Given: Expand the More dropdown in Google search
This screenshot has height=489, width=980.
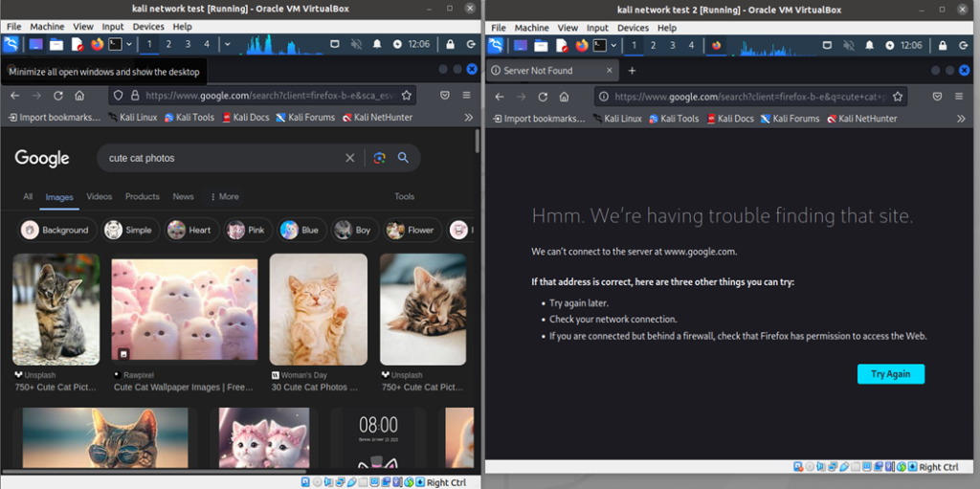Looking at the screenshot, I should coord(224,196).
